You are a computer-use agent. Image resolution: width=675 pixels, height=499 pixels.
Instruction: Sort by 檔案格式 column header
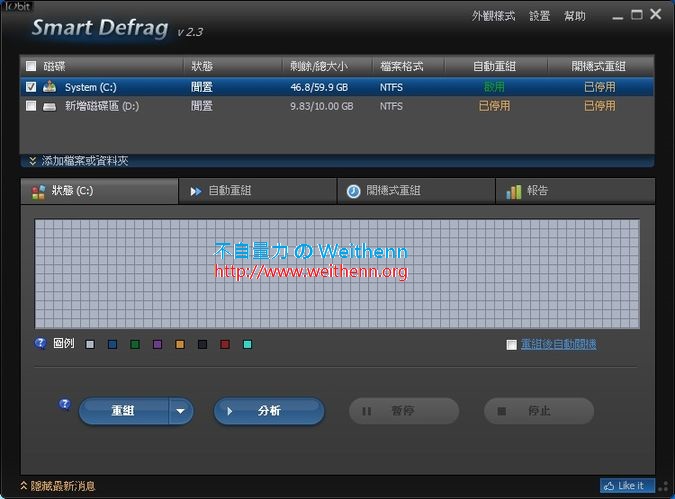[409, 66]
